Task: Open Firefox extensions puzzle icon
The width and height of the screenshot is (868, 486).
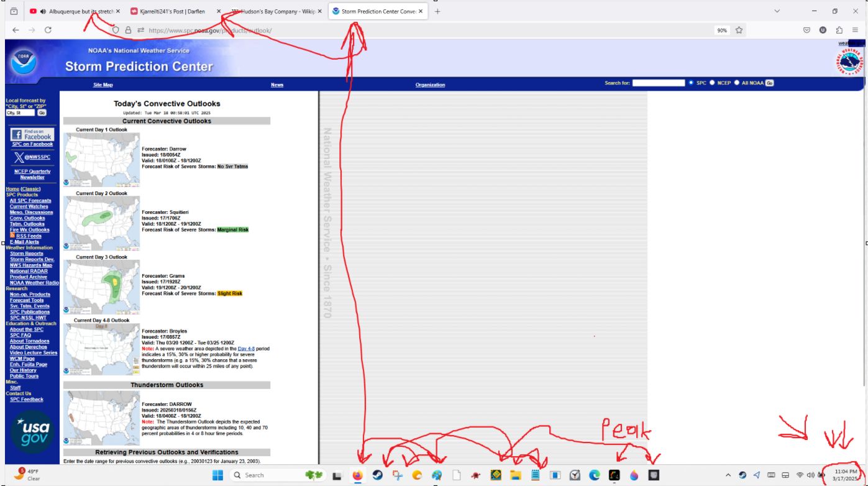Action: pyautogui.click(x=839, y=30)
